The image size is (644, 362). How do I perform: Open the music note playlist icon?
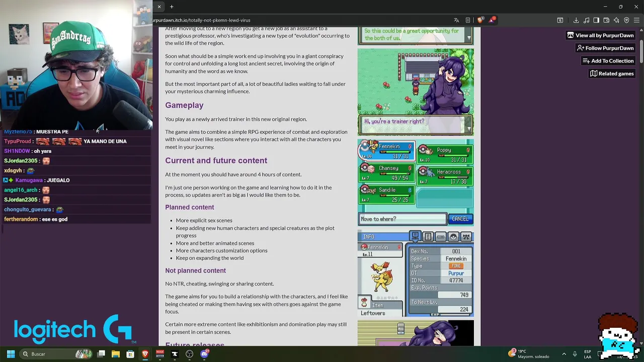(x=586, y=20)
